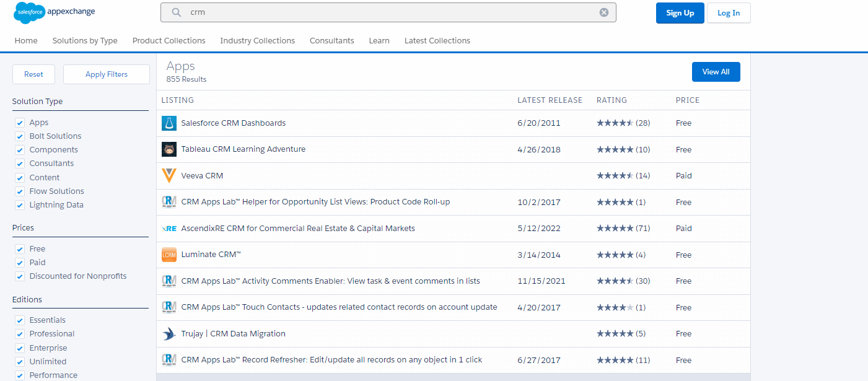
Task: Open the Latest Collections nav item
Action: point(437,41)
